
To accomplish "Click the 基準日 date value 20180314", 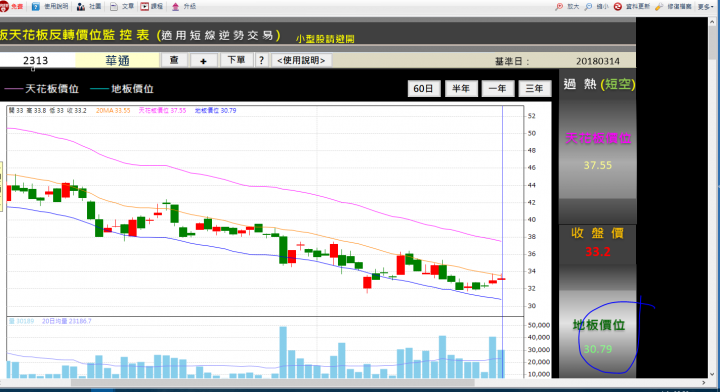I will click(598, 61).
